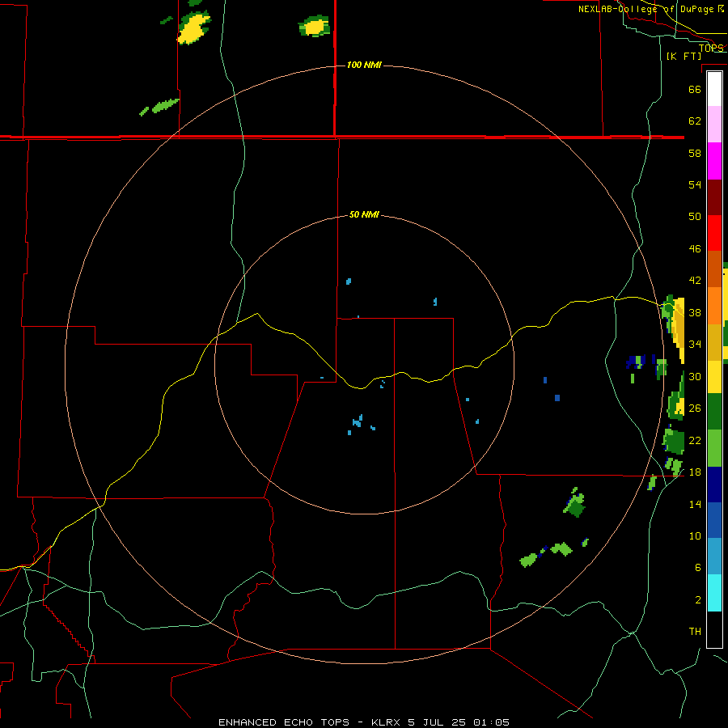Click the 42 legend value

(x=695, y=280)
